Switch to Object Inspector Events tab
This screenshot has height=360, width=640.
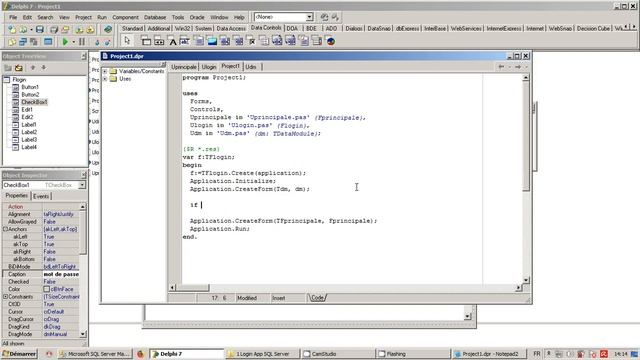click(41, 196)
